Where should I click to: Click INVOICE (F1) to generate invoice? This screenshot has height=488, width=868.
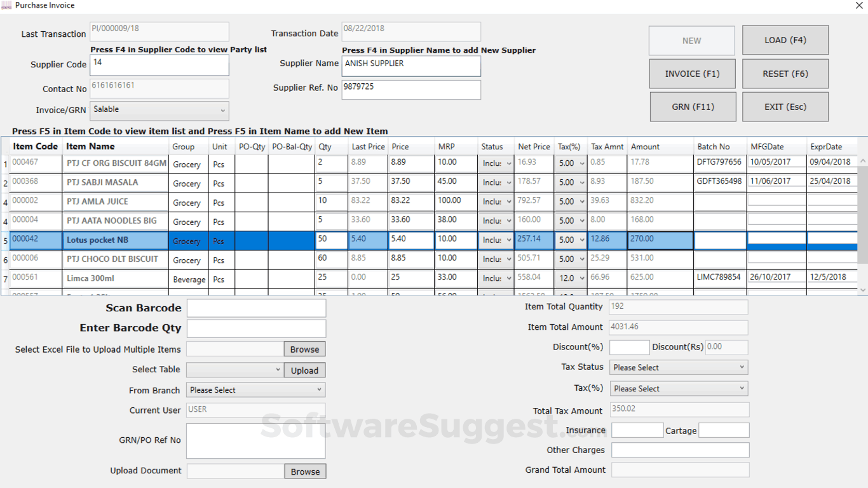692,73
